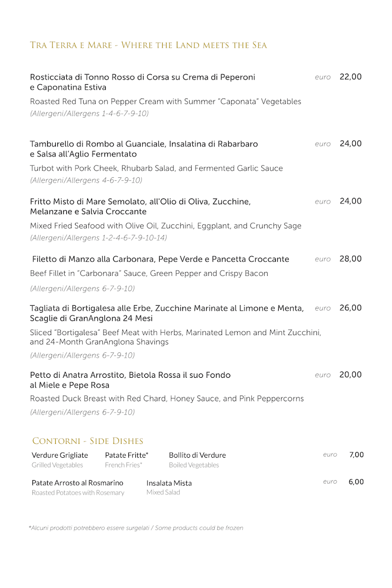Screen dimensions: 392x588
Task: Select the Tagliata di Bortigalesa dish title
Action: click(x=167, y=313)
